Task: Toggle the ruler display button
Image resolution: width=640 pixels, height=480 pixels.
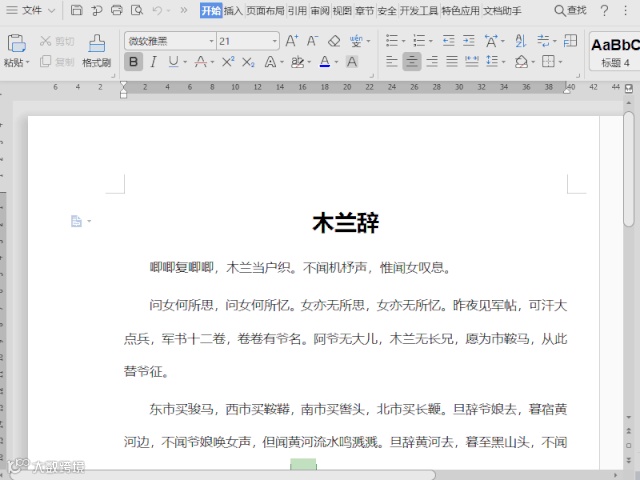Action: (629, 88)
